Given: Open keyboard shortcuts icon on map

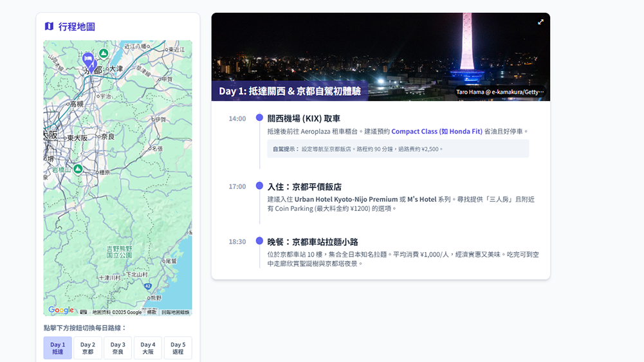Looking at the screenshot, I should (84, 312).
